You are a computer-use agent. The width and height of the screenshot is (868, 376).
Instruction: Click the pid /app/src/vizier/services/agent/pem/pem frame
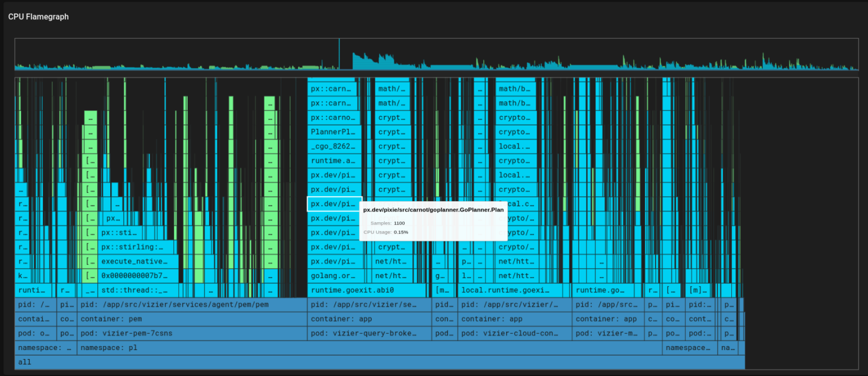[192, 305]
